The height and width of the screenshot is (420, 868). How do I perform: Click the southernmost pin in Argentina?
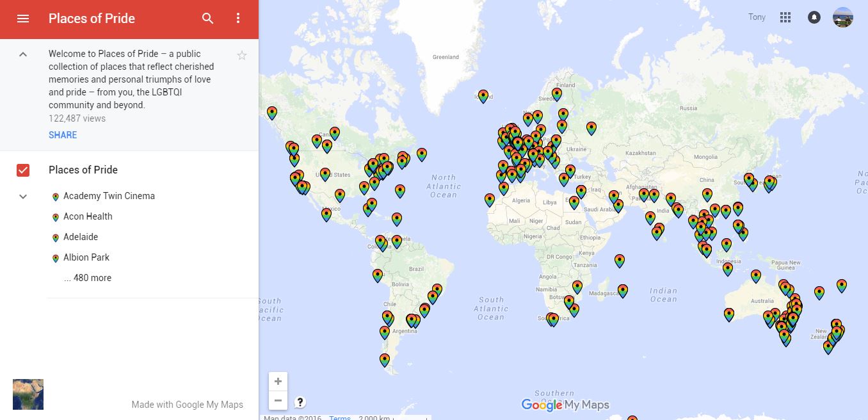pos(385,360)
